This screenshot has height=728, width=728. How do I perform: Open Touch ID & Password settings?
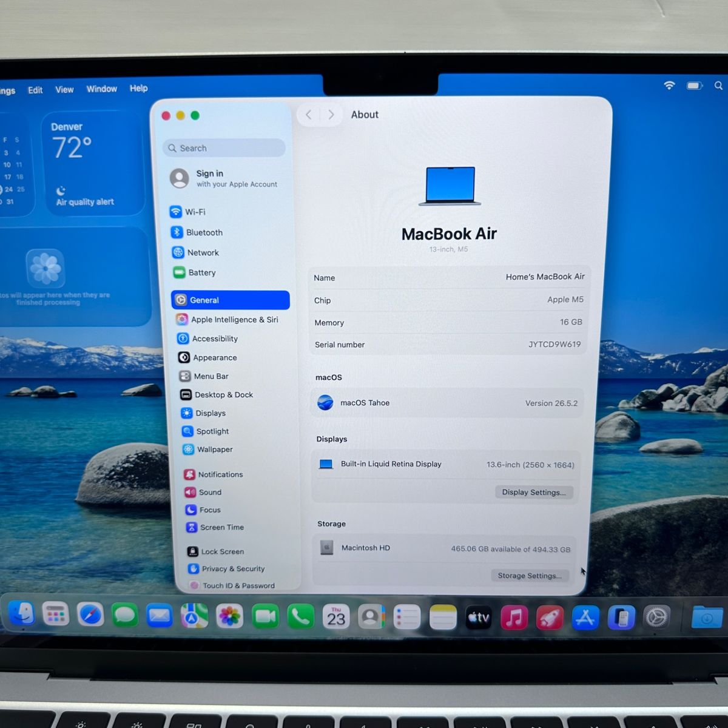pyautogui.click(x=232, y=585)
